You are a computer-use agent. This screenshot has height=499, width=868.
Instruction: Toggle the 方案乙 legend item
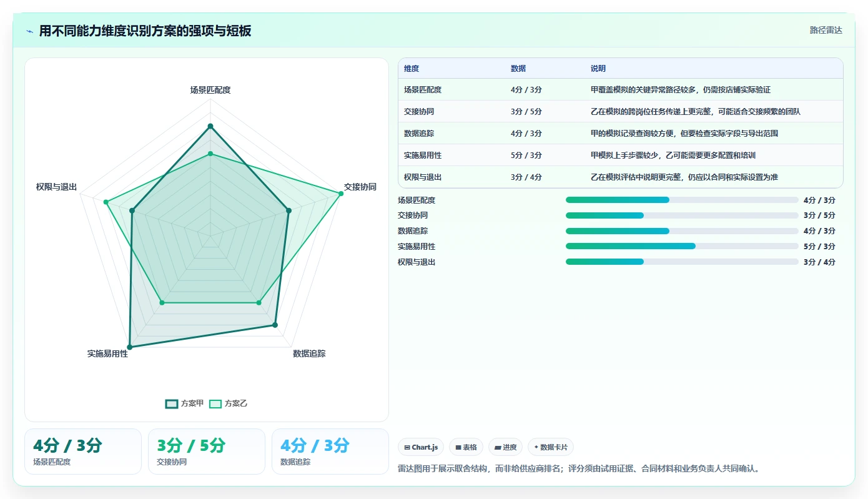(228, 403)
